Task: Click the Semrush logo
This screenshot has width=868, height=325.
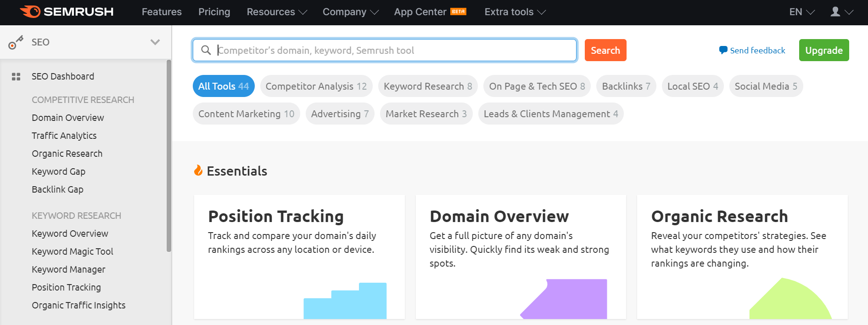Action: tap(67, 11)
